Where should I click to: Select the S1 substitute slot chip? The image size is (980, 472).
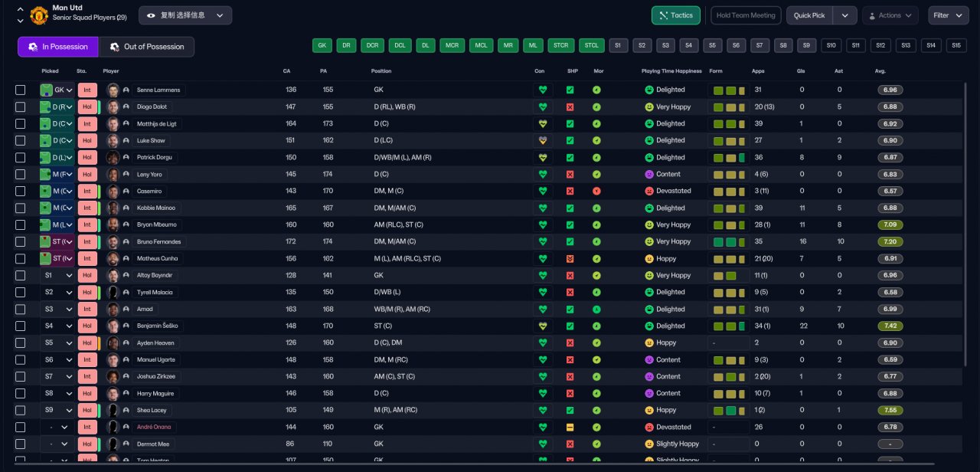[x=618, y=45]
